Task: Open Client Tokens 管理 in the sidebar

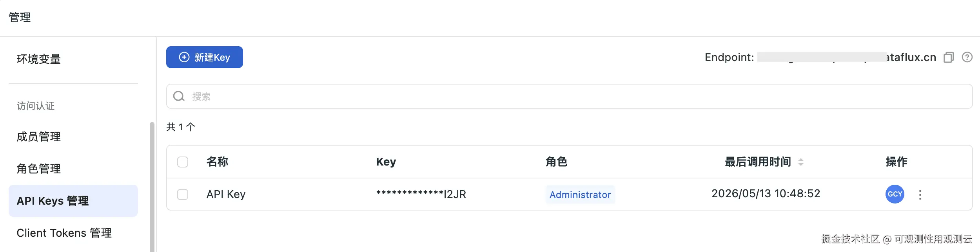Action: coord(64,233)
